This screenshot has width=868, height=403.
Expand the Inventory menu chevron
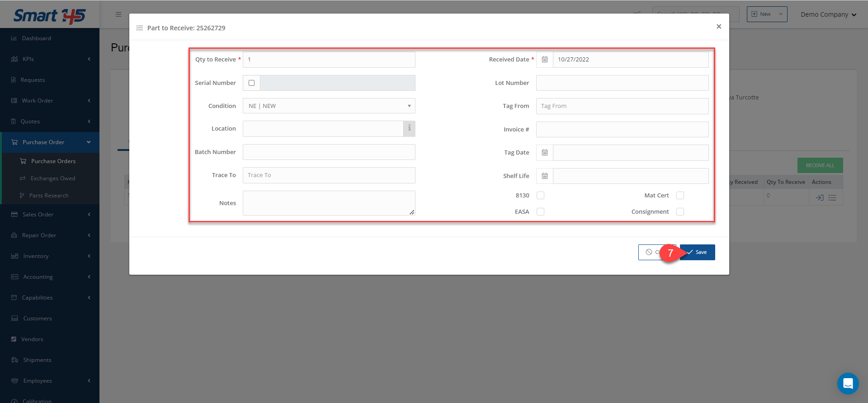pos(89,256)
